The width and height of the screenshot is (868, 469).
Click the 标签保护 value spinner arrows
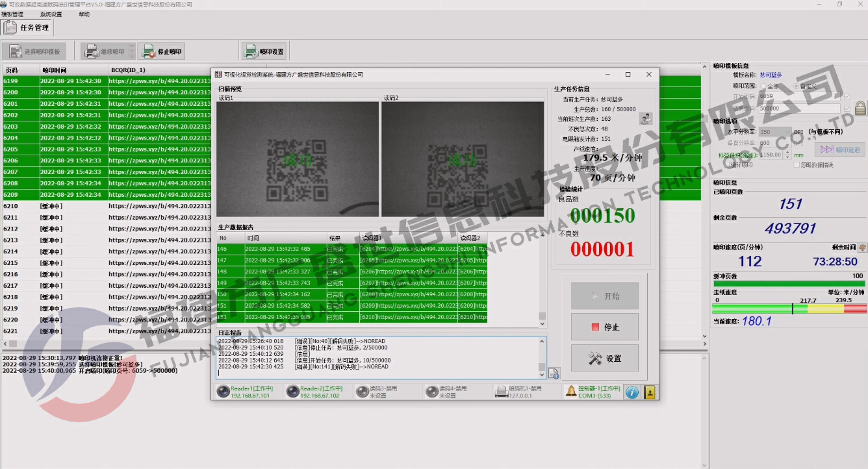coord(788,155)
